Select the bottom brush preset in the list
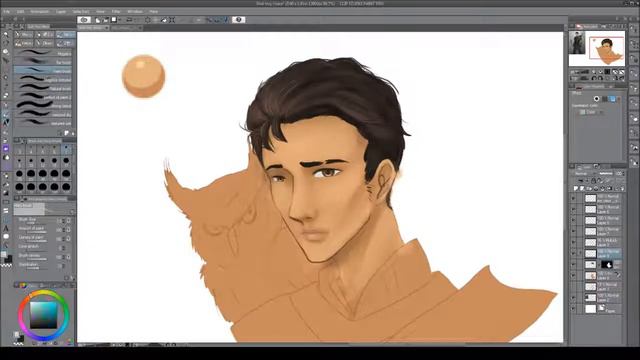 [43, 123]
